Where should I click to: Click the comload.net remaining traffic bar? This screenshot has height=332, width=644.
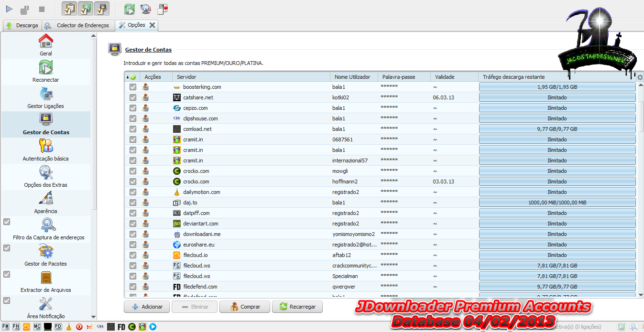tap(557, 129)
